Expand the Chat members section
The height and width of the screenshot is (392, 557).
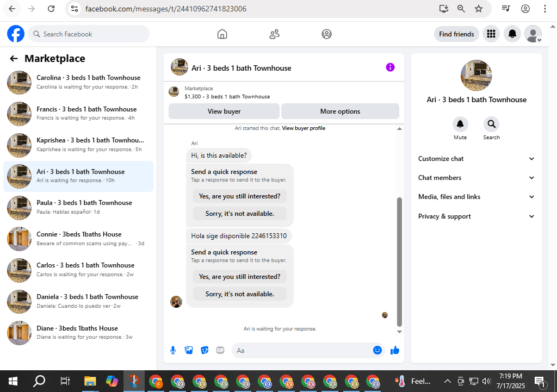pyautogui.click(x=476, y=178)
